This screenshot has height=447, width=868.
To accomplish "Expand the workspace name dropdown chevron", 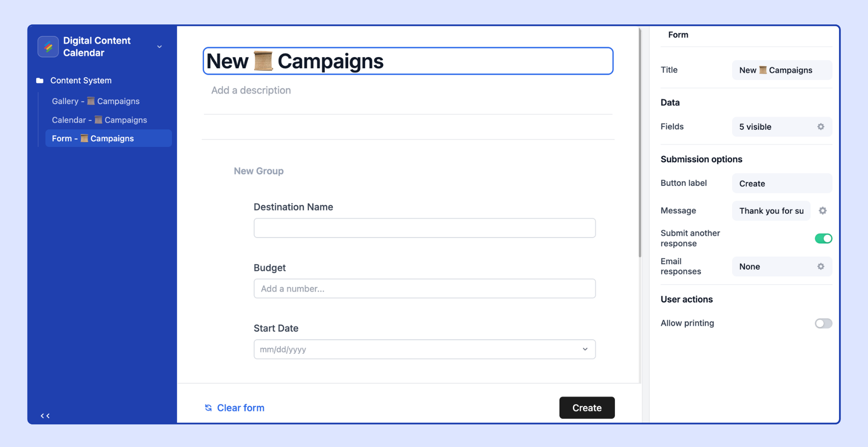I will pos(160,47).
